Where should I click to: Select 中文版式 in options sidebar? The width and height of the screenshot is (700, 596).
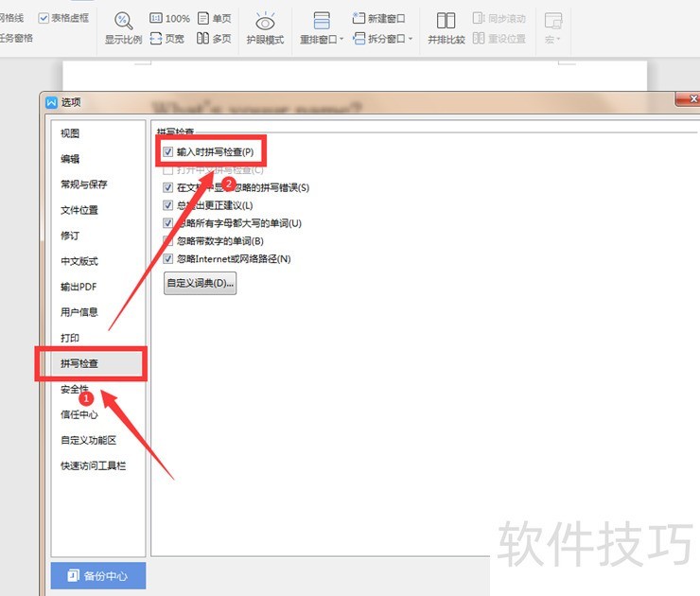coord(79,261)
